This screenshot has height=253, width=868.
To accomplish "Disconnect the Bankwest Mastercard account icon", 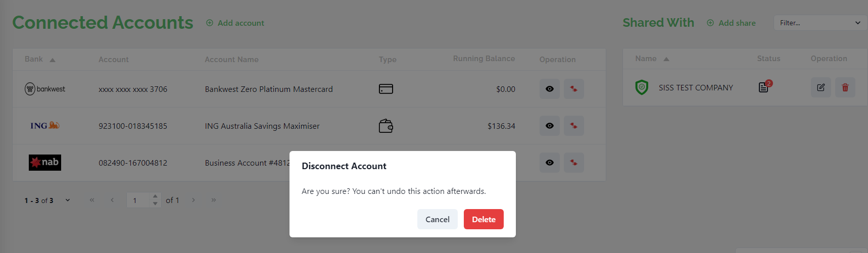I will (x=573, y=89).
